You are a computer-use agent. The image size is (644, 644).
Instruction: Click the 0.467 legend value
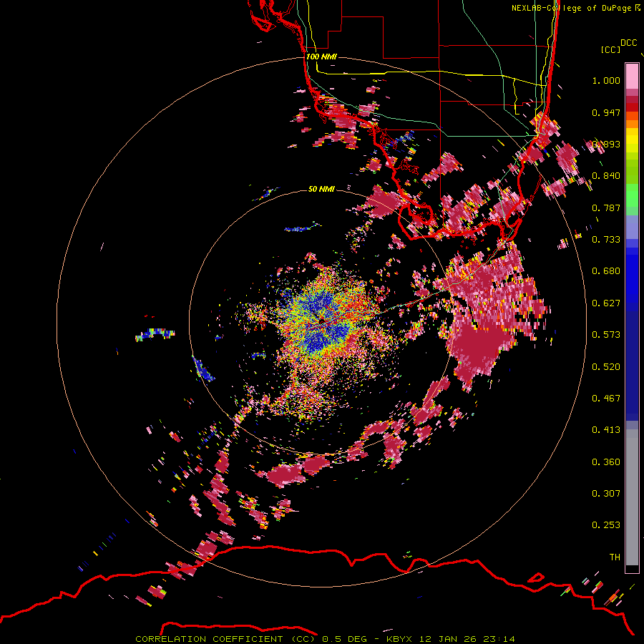[606, 399]
